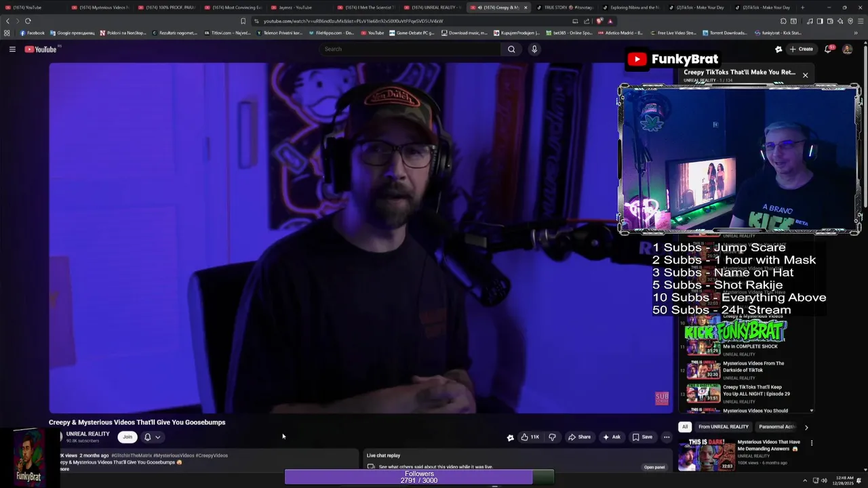Go to YouTube home via logo
The height and width of the screenshot is (488, 868).
(41, 49)
